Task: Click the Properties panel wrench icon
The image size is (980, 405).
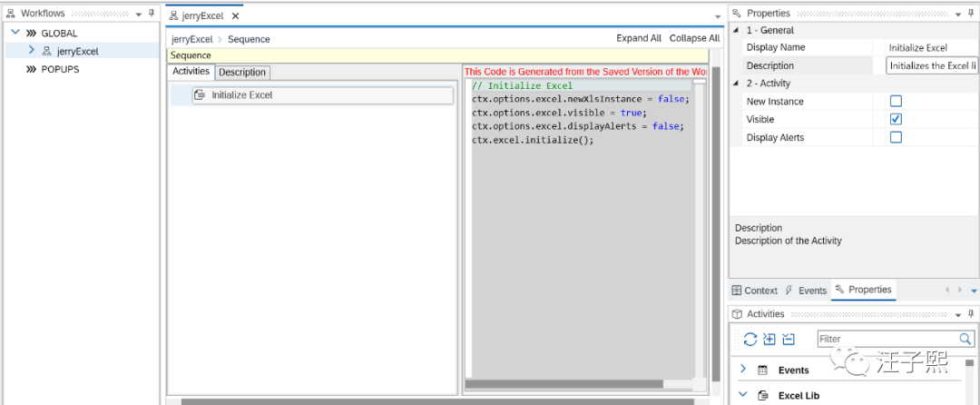Action: click(736, 13)
